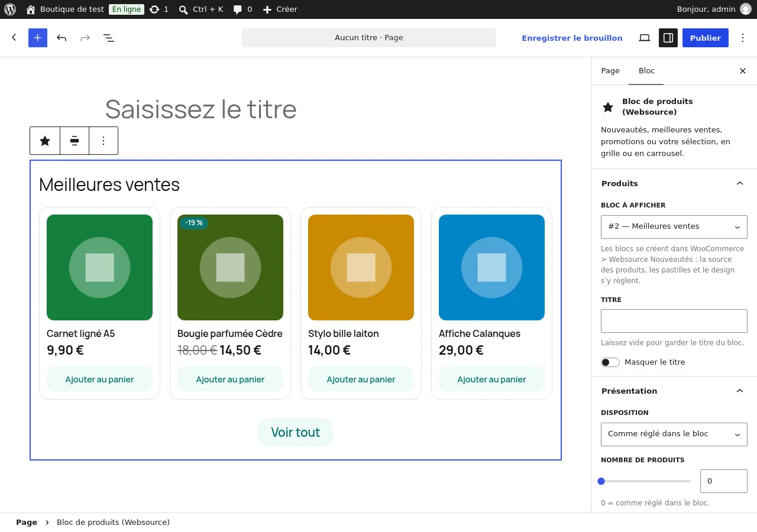
Task: Open the block alignment toolbar button
Action: [75, 141]
